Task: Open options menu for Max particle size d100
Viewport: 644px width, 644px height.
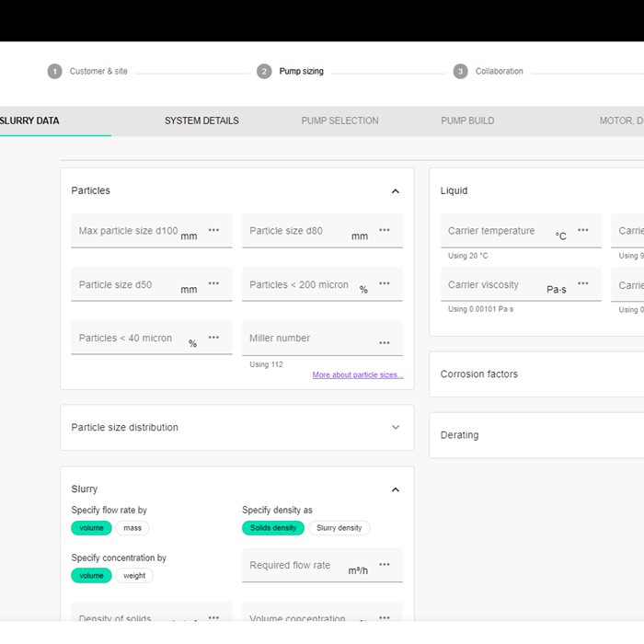Action: [213, 230]
